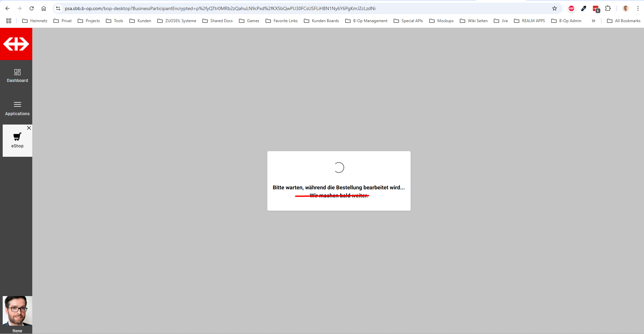This screenshot has height=334, width=644.
Task: Open the B-Op Management bookmark folder
Action: point(366,21)
